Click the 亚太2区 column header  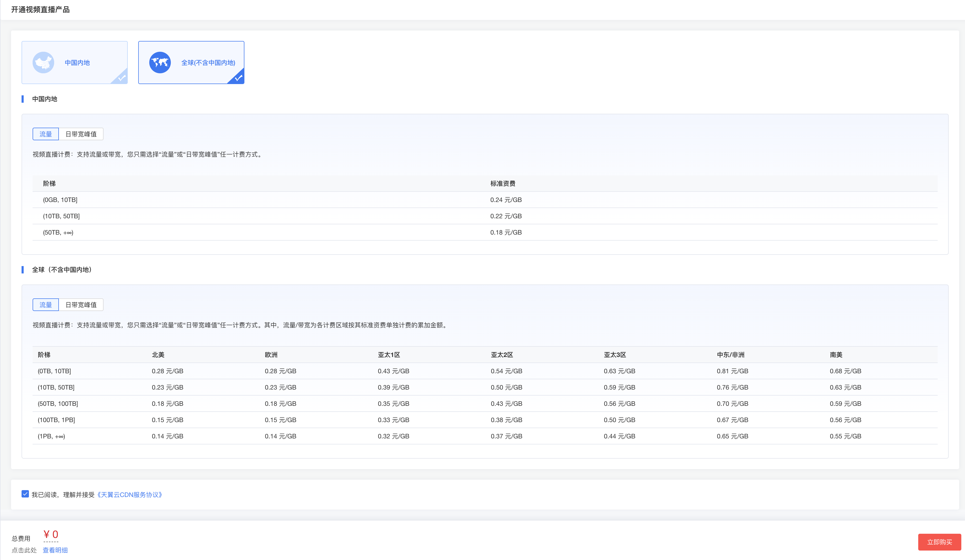pos(502,354)
